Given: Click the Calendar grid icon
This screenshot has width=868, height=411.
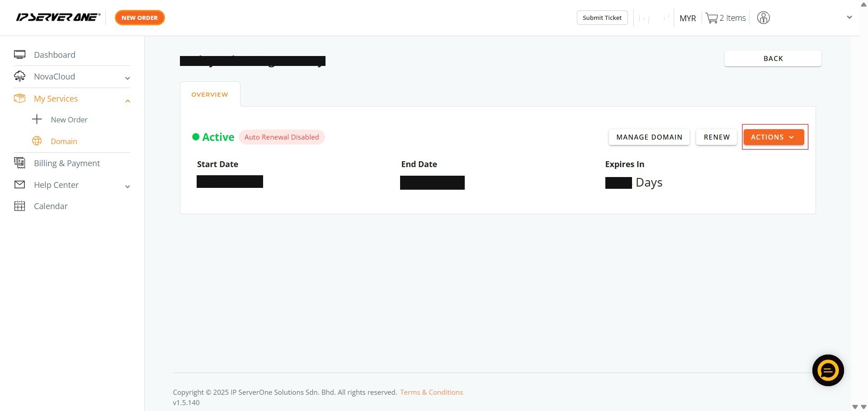Looking at the screenshot, I should [x=19, y=206].
